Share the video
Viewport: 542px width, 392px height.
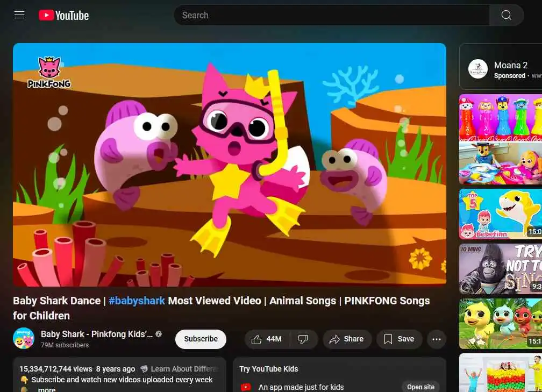[347, 339]
